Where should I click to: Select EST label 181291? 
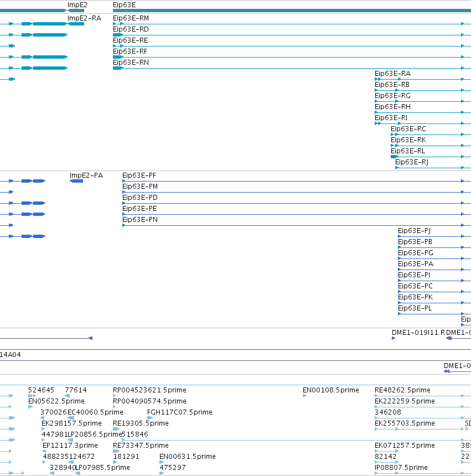click(126, 457)
